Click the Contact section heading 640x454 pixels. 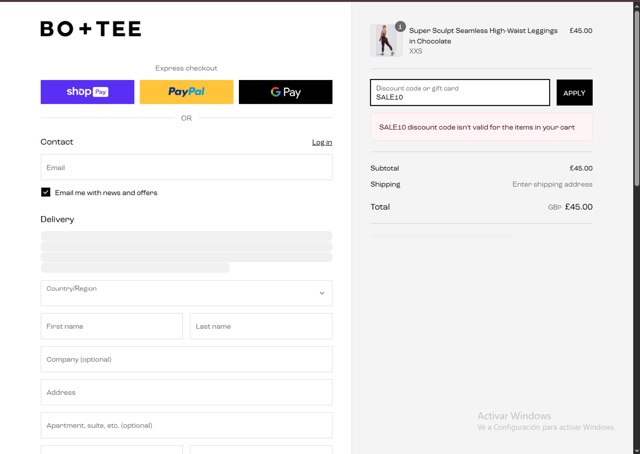[57, 142]
